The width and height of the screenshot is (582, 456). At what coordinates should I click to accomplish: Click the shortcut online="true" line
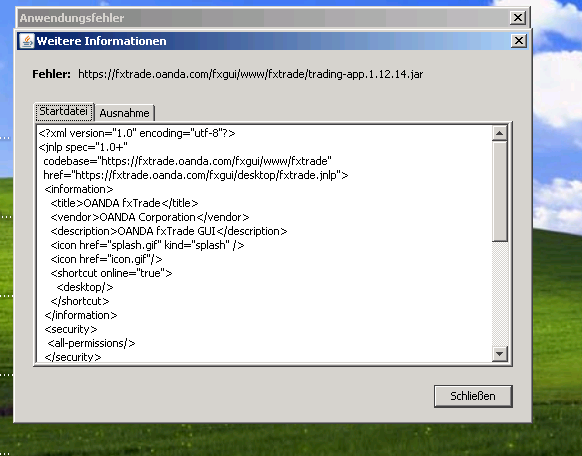pyautogui.click(x=111, y=273)
